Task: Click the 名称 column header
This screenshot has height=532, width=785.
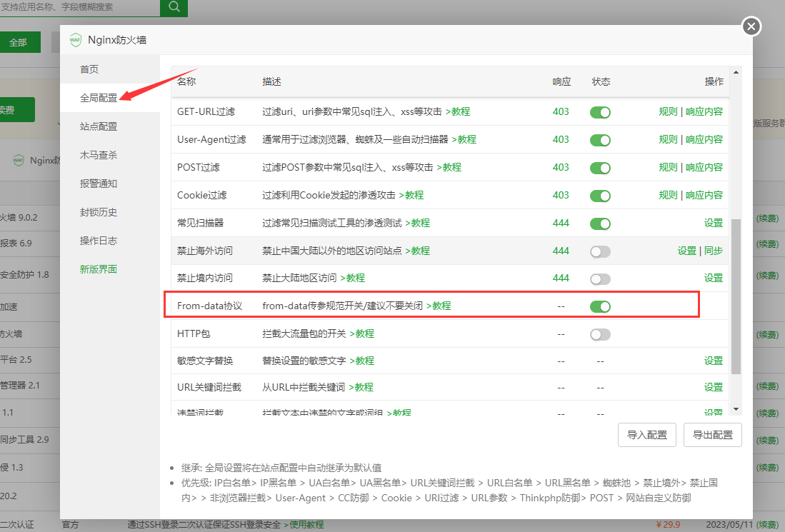Action: [x=186, y=81]
